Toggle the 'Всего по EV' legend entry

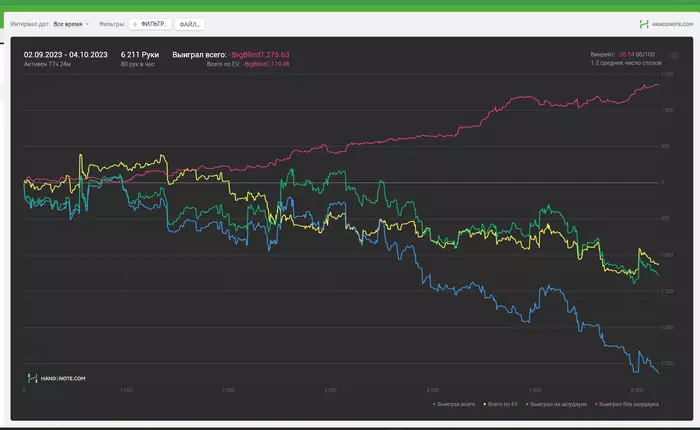pyautogui.click(x=500, y=404)
